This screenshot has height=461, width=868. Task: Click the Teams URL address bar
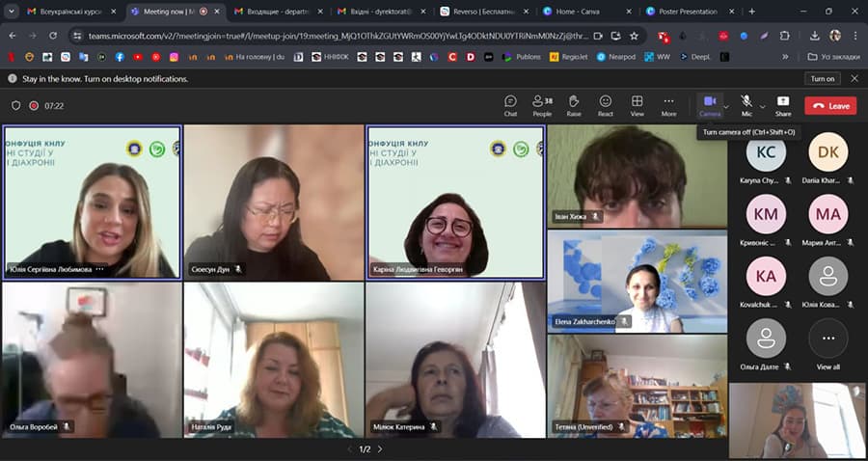click(x=339, y=36)
